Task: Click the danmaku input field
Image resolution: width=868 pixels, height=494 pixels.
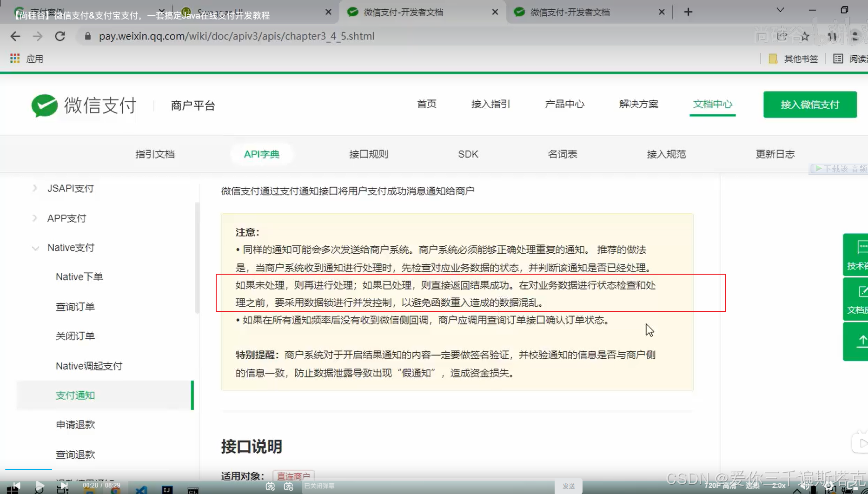Action: pyautogui.click(x=428, y=486)
